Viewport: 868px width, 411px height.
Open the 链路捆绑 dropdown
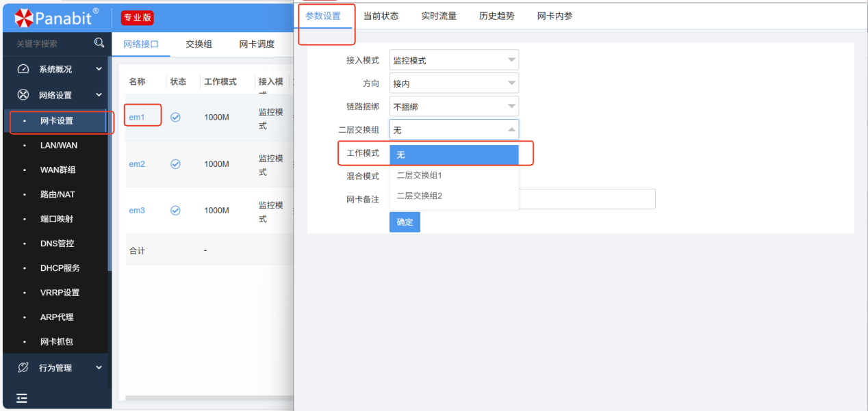pos(454,107)
